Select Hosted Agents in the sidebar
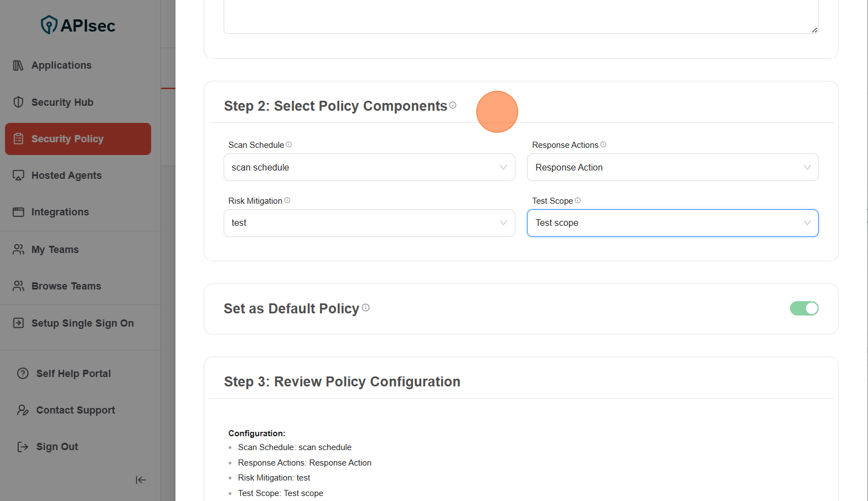The height and width of the screenshot is (501, 868). tap(66, 175)
